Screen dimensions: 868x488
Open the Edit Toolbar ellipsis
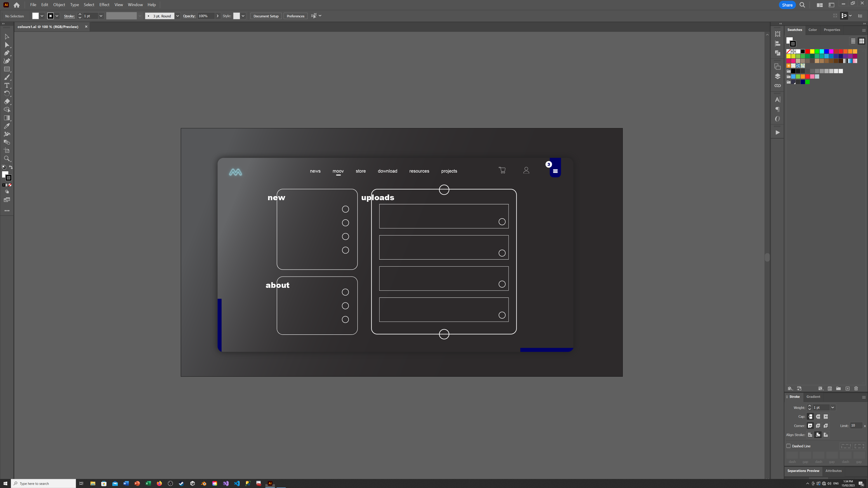[7, 211]
